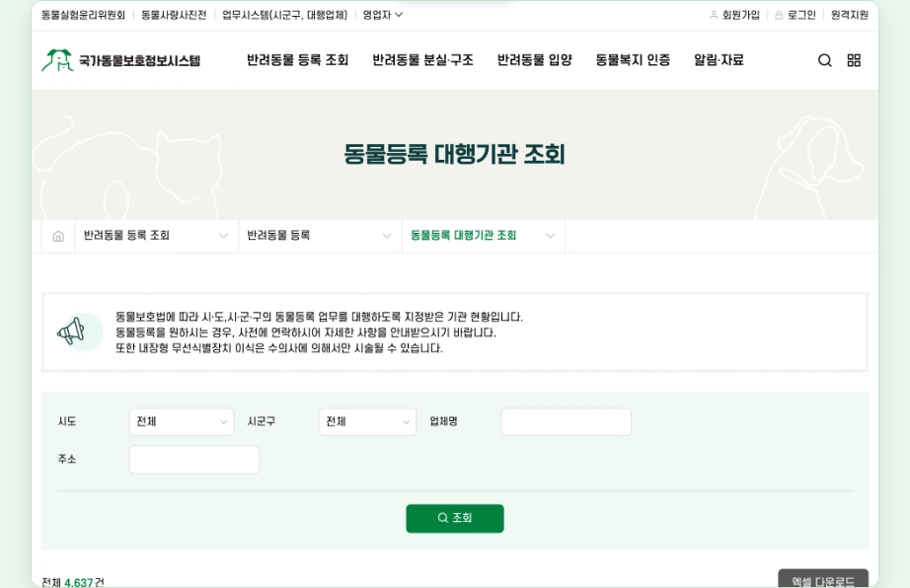This screenshot has height=588, width=910.
Task: Open 알림·자료 main menu
Action: pos(719,60)
